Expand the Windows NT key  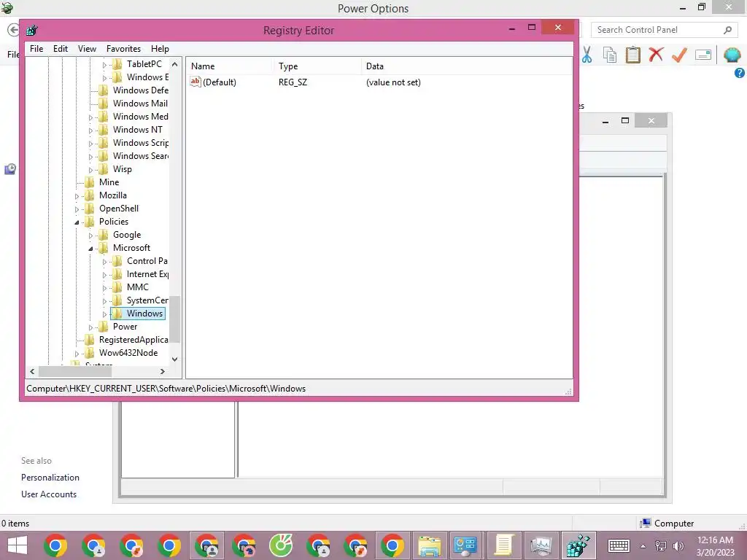click(x=90, y=131)
